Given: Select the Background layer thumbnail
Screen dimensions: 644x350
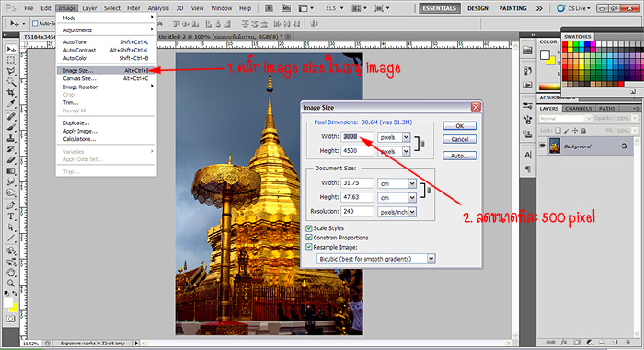Looking at the screenshot, I should tap(555, 146).
